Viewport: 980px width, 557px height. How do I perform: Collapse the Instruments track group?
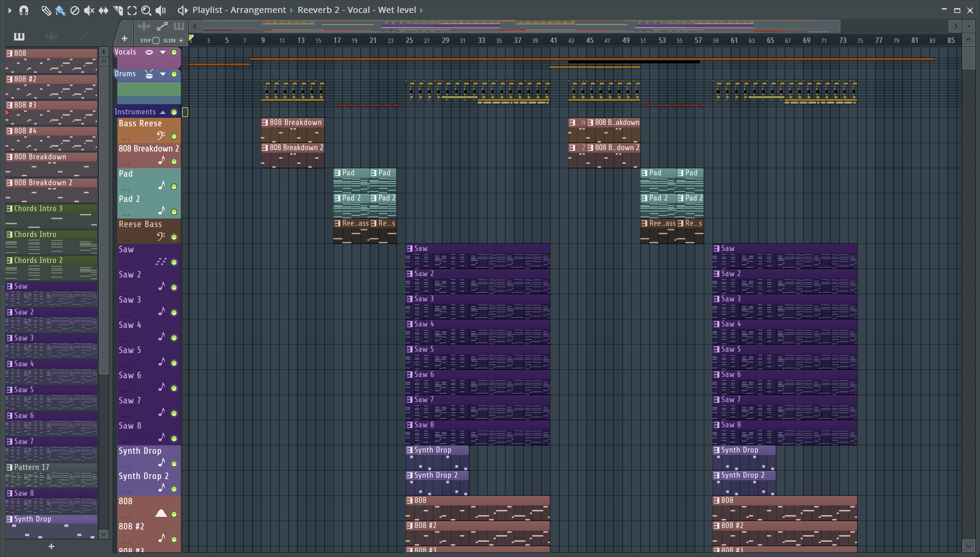[163, 112]
